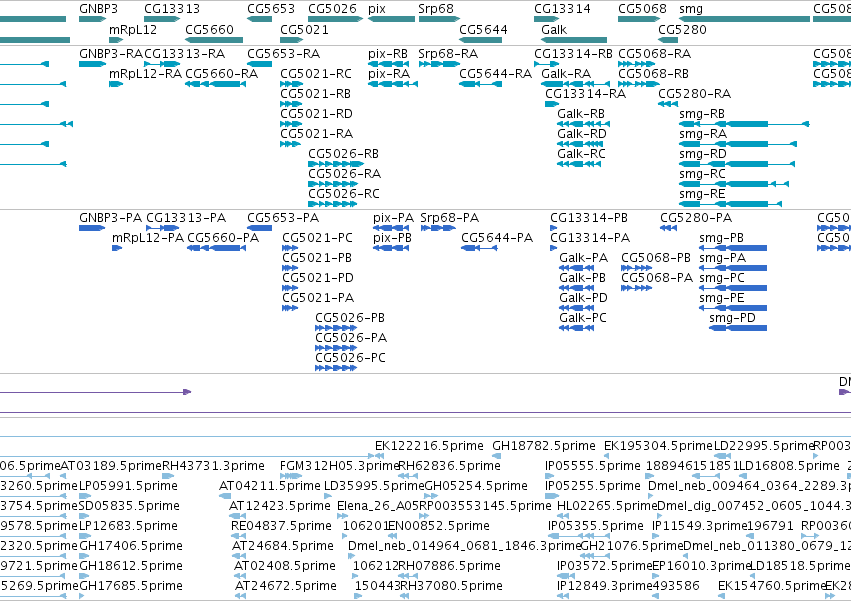Viewport: 851px width, 601px height.
Task: Select the smg-RE transcript
Action: (x=731, y=204)
